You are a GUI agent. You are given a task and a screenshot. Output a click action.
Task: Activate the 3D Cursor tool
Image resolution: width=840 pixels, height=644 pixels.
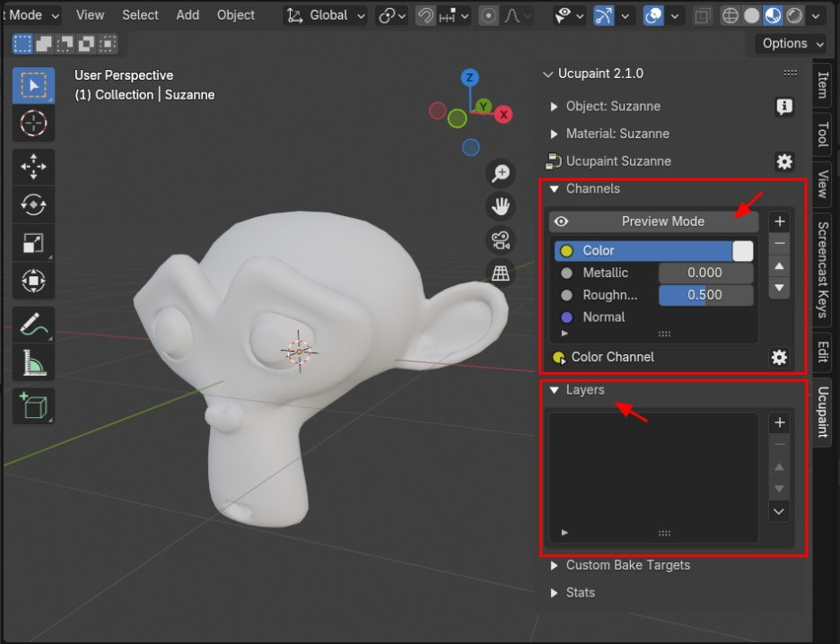(33, 123)
